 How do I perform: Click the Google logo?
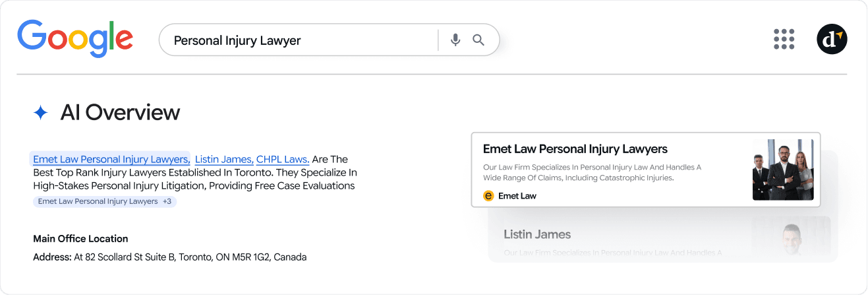(75, 38)
